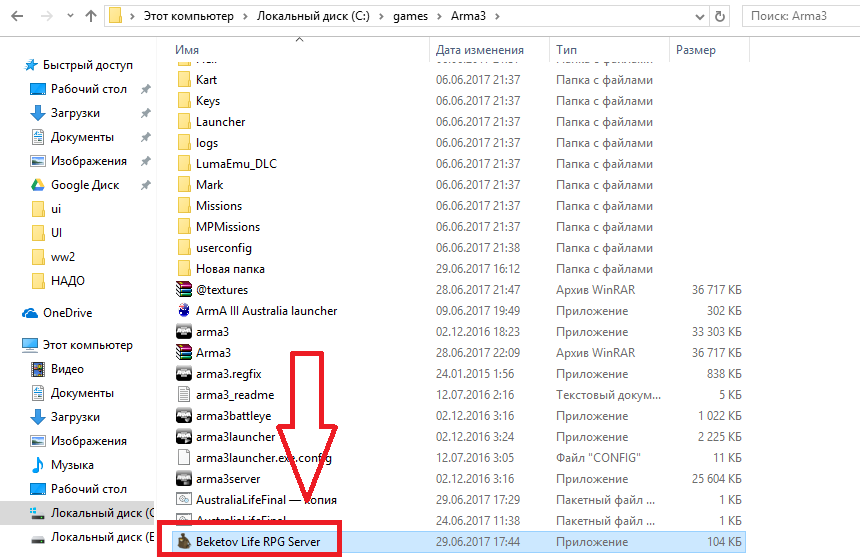Expand chevron after 'Локальный диск (C:)' breadcrumb

click(381, 16)
